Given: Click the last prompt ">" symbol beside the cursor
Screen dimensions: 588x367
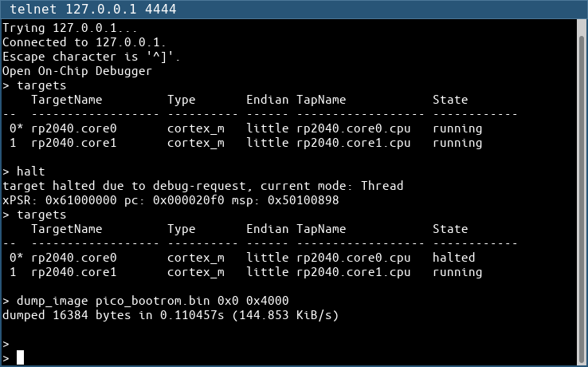Looking at the screenshot, I should coord(6,358).
